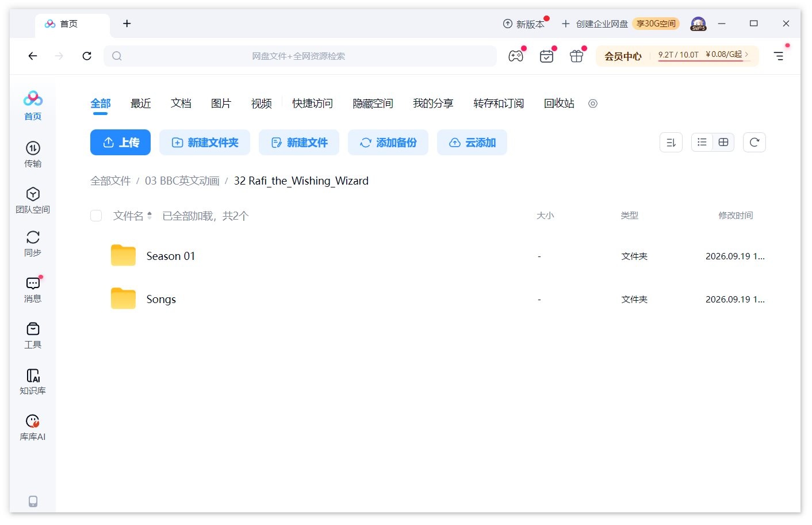Click 创建企业网盘 link
The height and width of the screenshot is (525, 812).
tap(595, 24)
